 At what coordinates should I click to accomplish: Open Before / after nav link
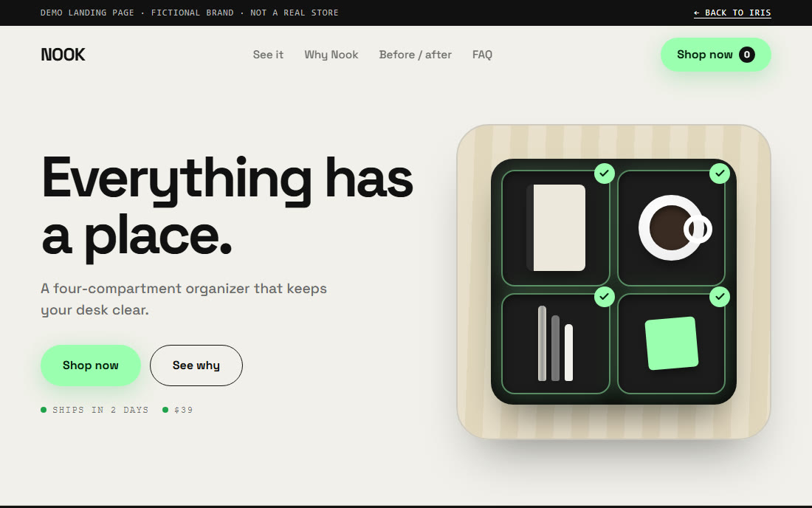coord(415,55)
